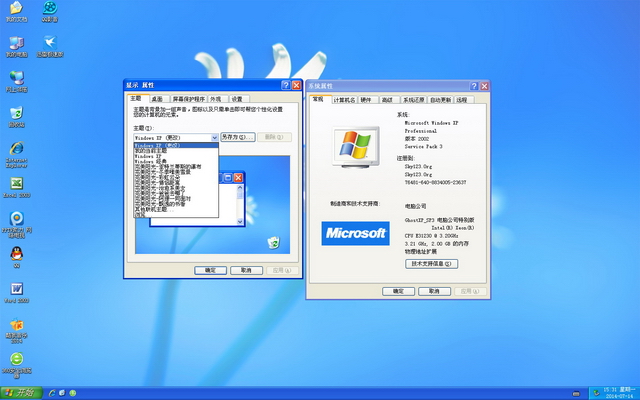Launch the QQ penguin desktop icon

pyautogui.click(x=16, y=257)
